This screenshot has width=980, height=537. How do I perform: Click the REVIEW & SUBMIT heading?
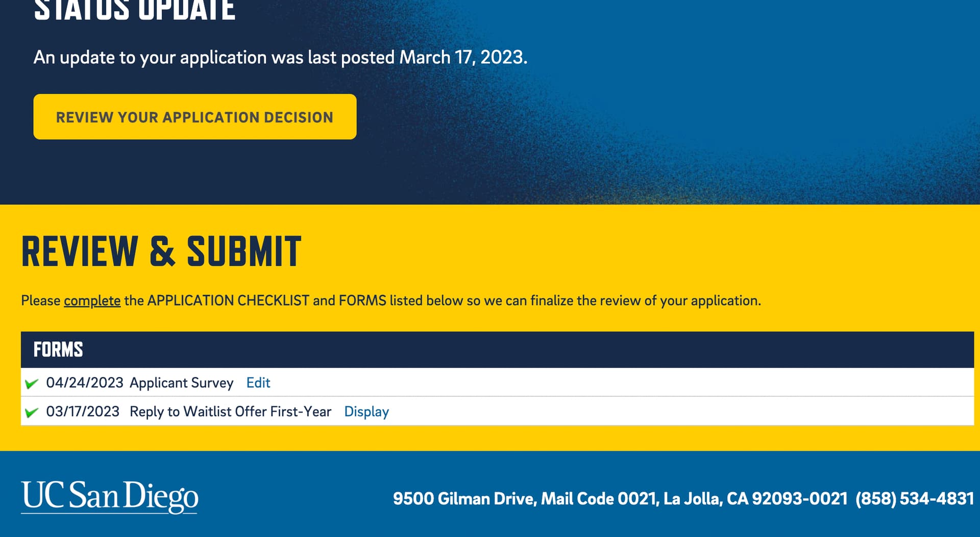tap(161, 251)
